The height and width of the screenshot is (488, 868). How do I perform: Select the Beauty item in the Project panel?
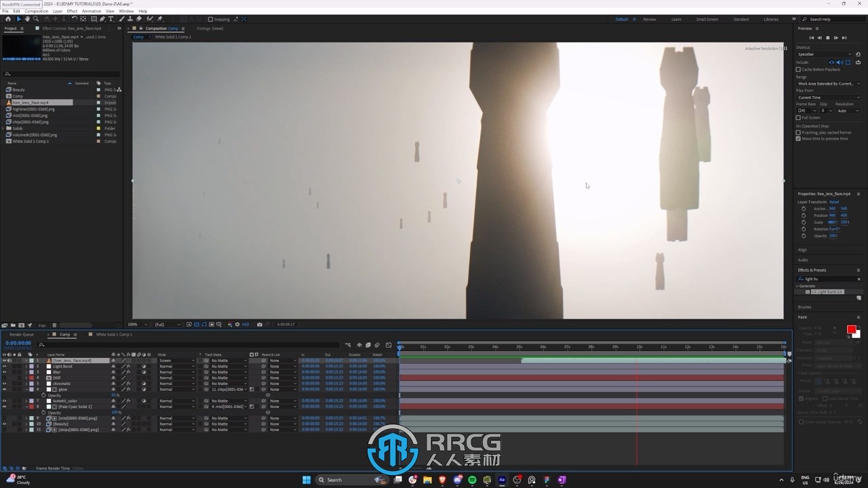[18, 89]
